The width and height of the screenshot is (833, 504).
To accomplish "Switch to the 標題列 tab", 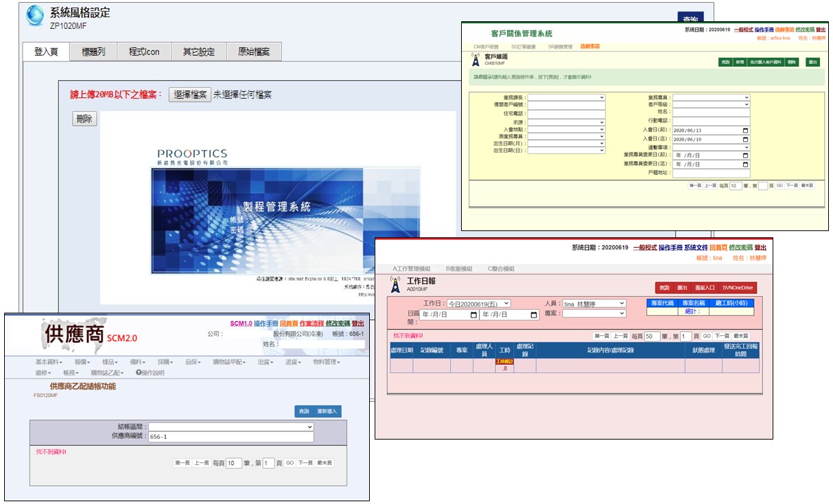I will pyautogui.click(x=93, y=51).
